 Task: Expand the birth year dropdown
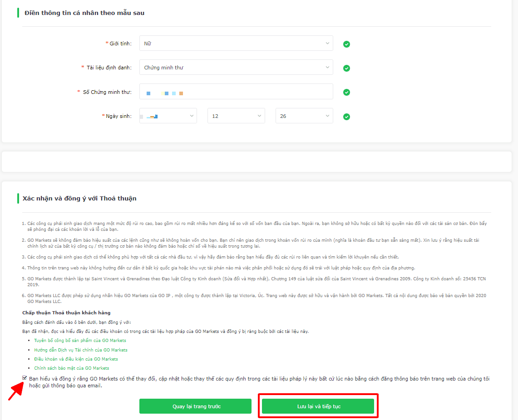[168, 116]
